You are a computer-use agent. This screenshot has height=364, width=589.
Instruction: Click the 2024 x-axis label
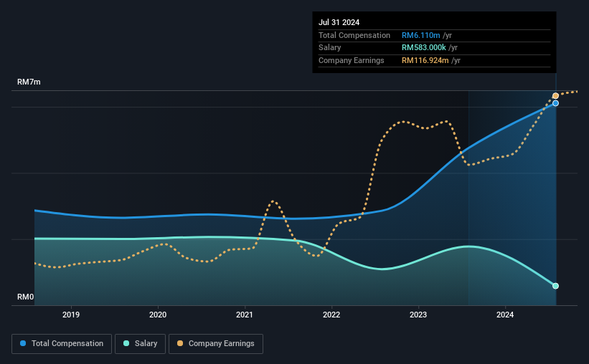[x=505, y=315]
